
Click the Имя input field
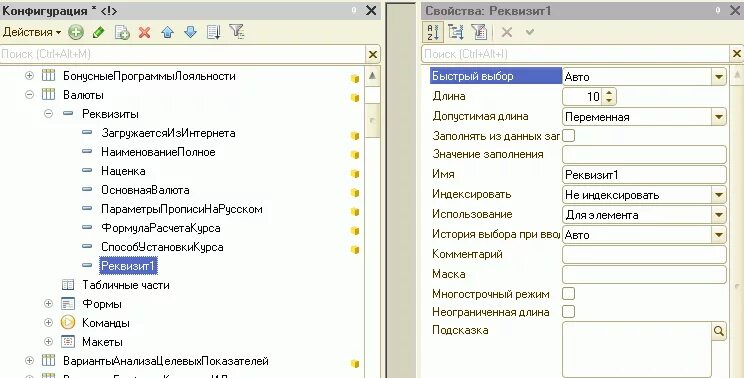644,175
